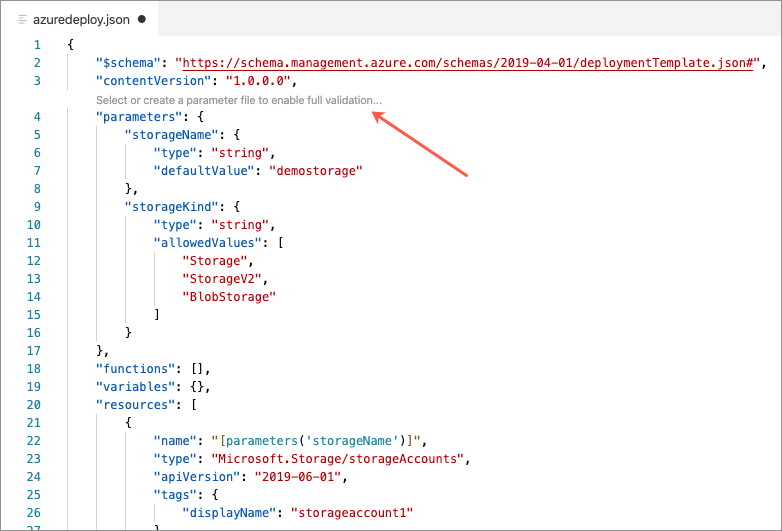Image resolution: width=782 pixels, height=531 pixels.
Task: Click the "tags" key on line 25
Action: (x=175, y=495)
